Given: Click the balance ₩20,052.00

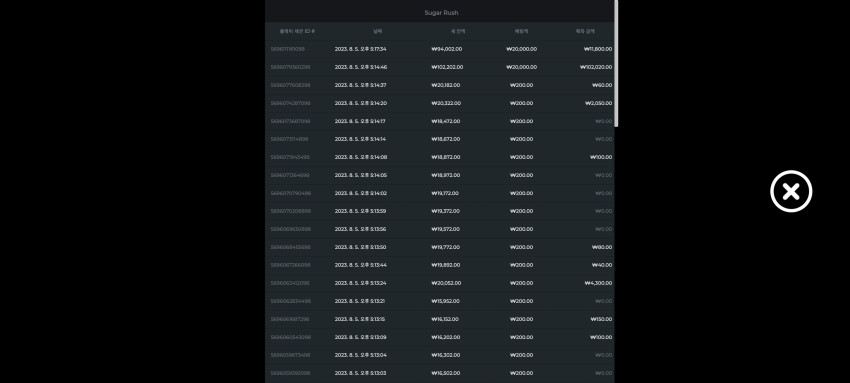Looking at the screenshot, I should pyautogui.click(x=446, y=283).
